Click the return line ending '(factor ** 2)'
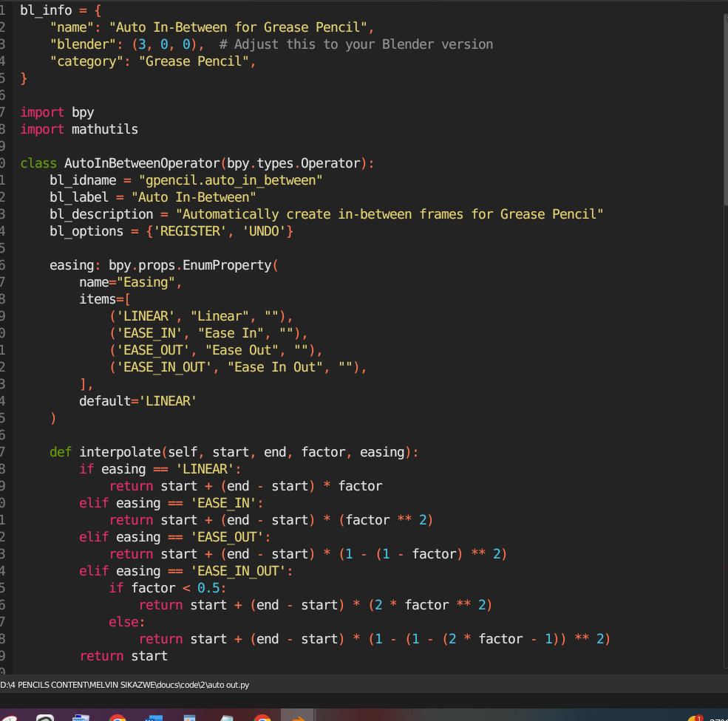The width and height of the screenshot is (728, 721). (271, 520)
